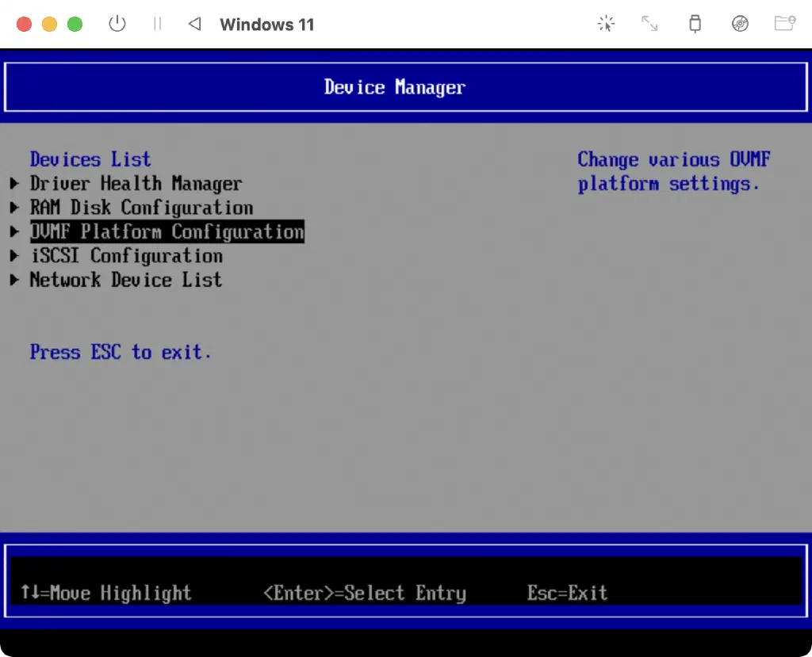Select the RAM Disk Configuration entry
The height and width of the screenshot is (657, 812).
[141, 208]
